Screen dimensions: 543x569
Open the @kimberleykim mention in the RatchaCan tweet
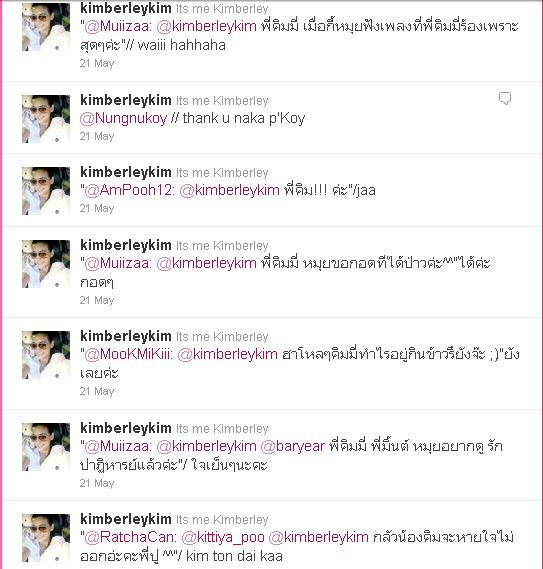[x=318, y=537]
